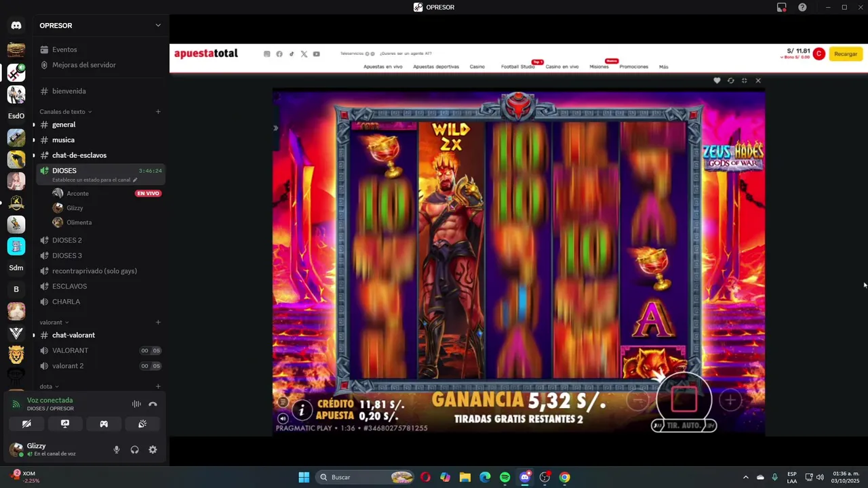The image size is (868, 488).
Task: Open Discord user settings gear
Action: [x=153, y=449]
